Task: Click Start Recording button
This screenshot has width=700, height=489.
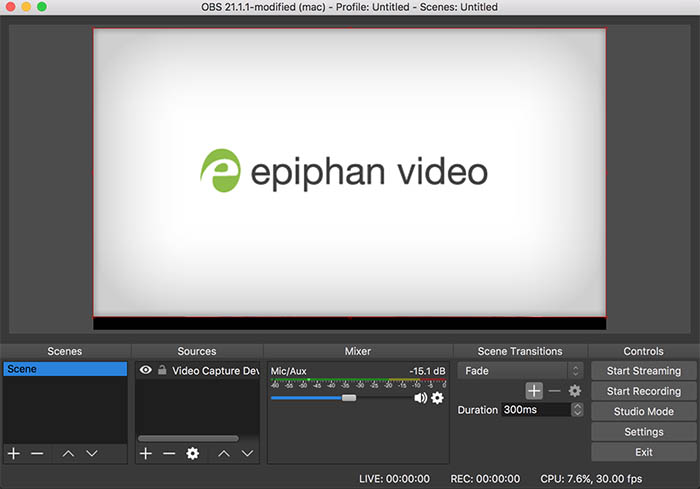Action: [x=644, y=391]
